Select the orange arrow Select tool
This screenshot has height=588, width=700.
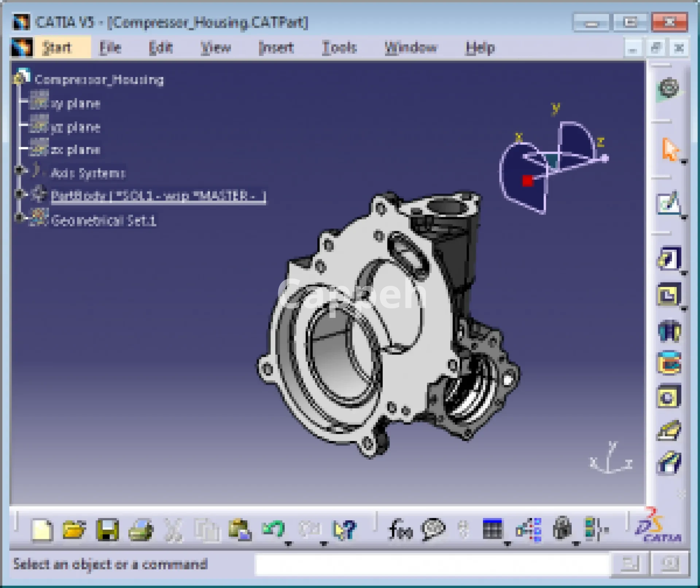point(670,149)
